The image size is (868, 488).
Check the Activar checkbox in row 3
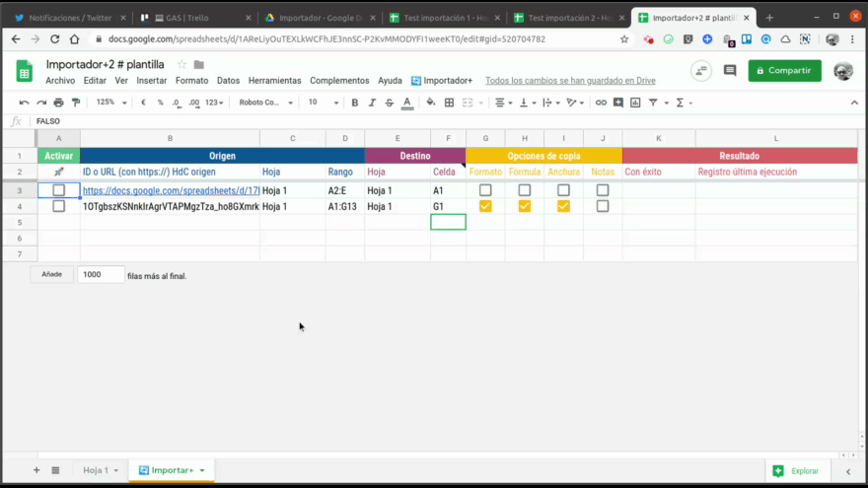pos(59,190)
